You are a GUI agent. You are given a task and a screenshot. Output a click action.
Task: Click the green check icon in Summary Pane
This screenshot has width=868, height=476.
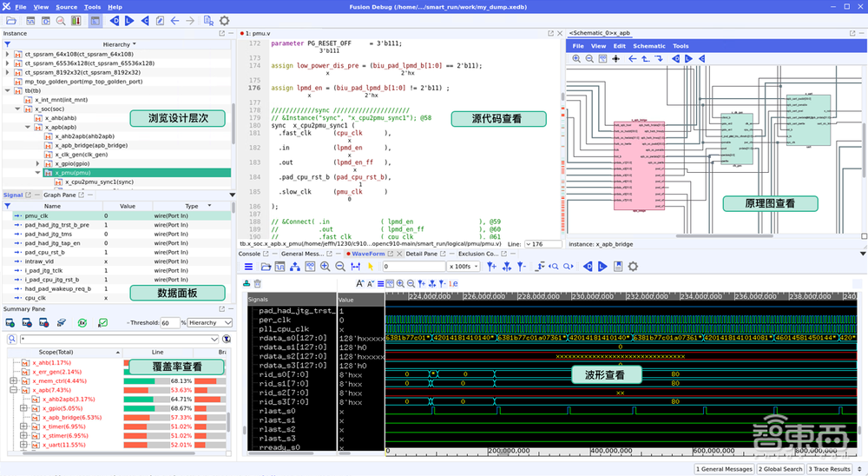click(x=102, y=322)
